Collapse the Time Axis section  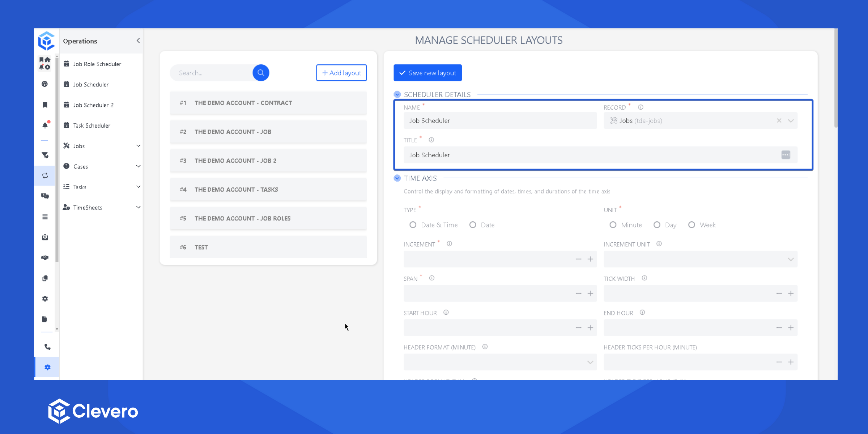(397, 178)
